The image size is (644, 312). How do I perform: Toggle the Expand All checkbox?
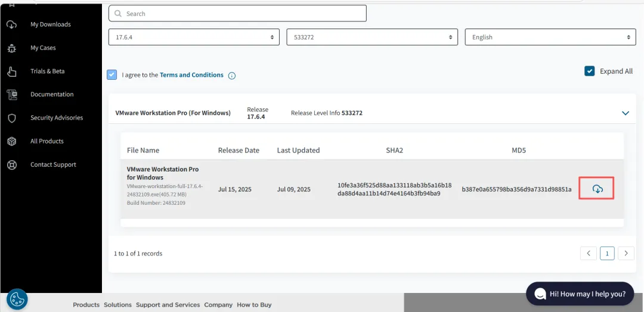pos(589,71)
